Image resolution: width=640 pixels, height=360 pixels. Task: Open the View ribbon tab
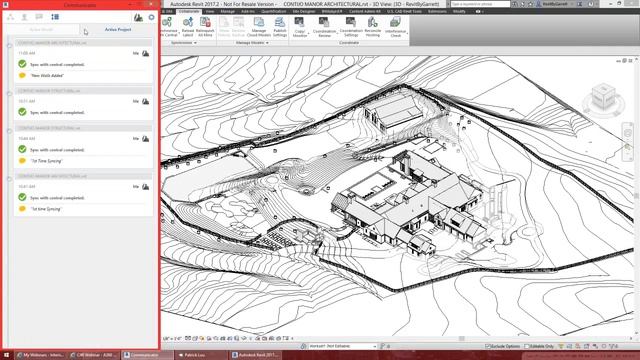coord(210,11)
